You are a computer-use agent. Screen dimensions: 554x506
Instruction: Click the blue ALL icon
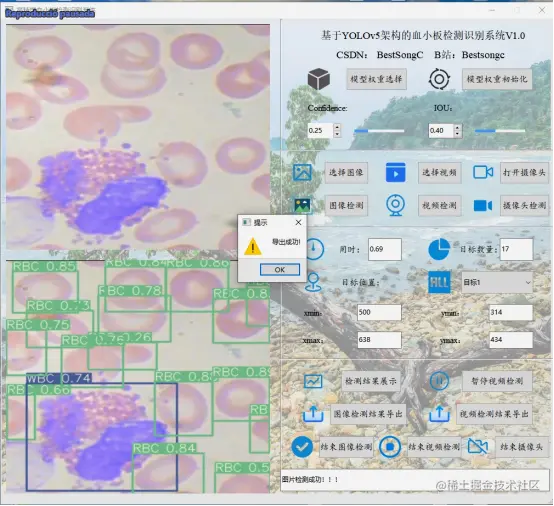point(439,282)
